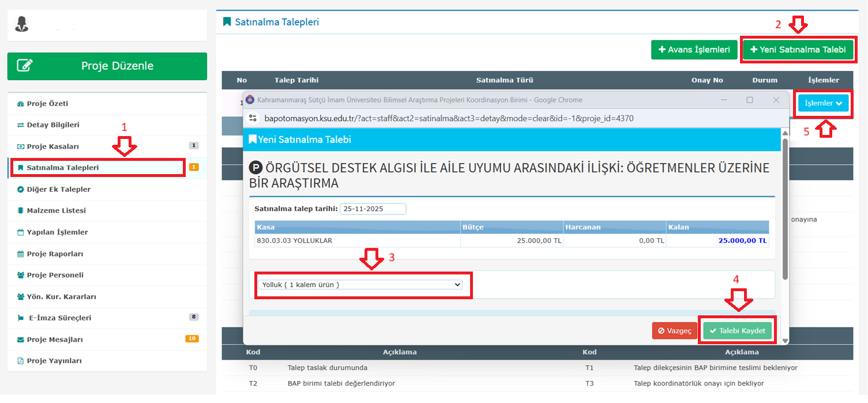This screenshot has width=868, height=403.
Task: Select Diğer Ek Talepler menu item
Action: click(x=58, y=189)
